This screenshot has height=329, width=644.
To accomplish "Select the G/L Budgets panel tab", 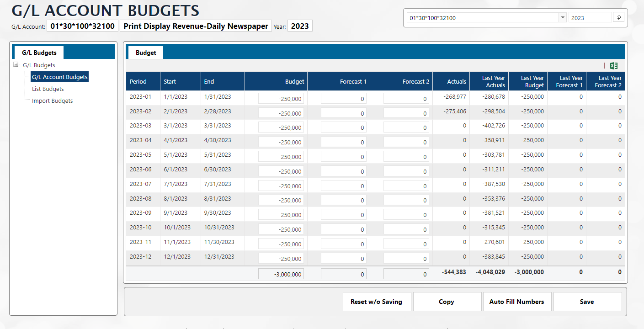I will tap(39, 53).
